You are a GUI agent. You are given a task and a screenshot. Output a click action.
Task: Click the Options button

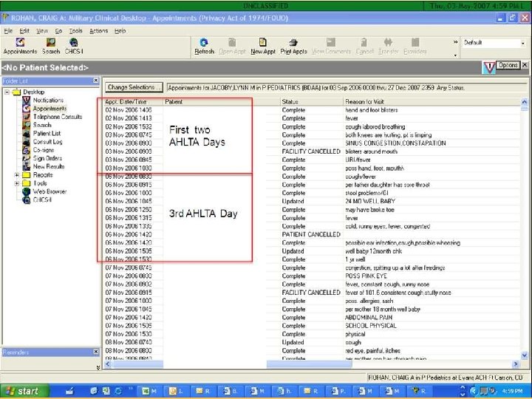508,65
